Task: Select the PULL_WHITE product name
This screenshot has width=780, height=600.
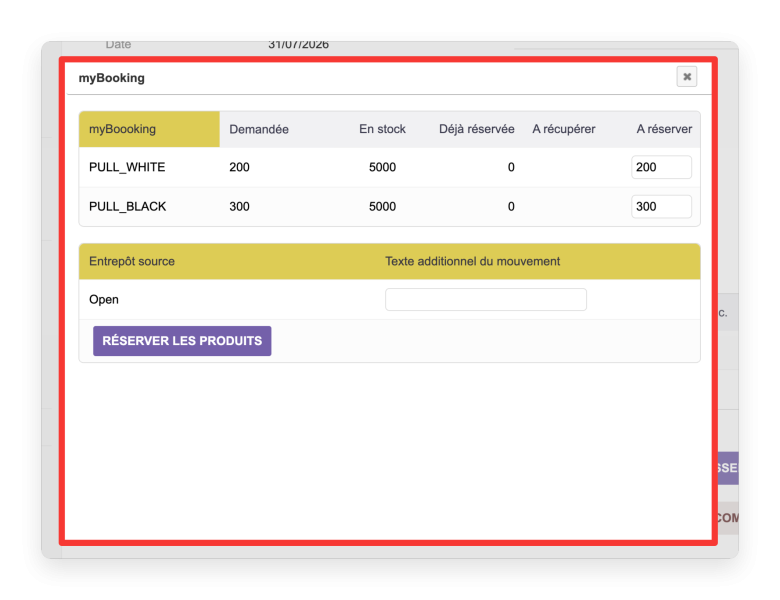Action: tap(127, 167)
